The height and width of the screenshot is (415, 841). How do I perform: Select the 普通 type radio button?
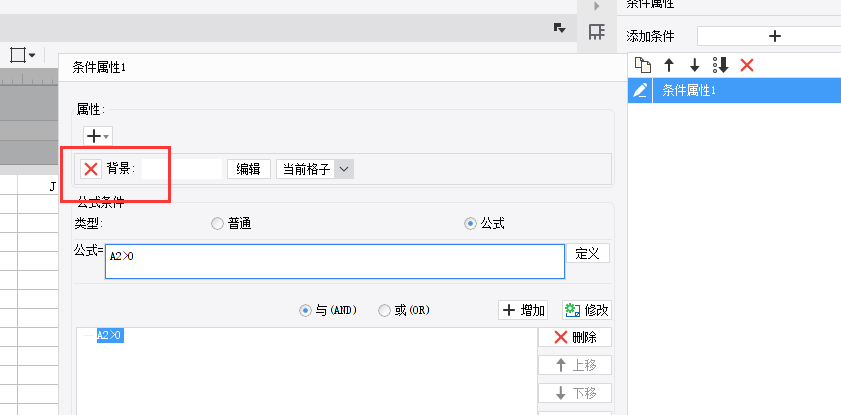pos(217,224)
